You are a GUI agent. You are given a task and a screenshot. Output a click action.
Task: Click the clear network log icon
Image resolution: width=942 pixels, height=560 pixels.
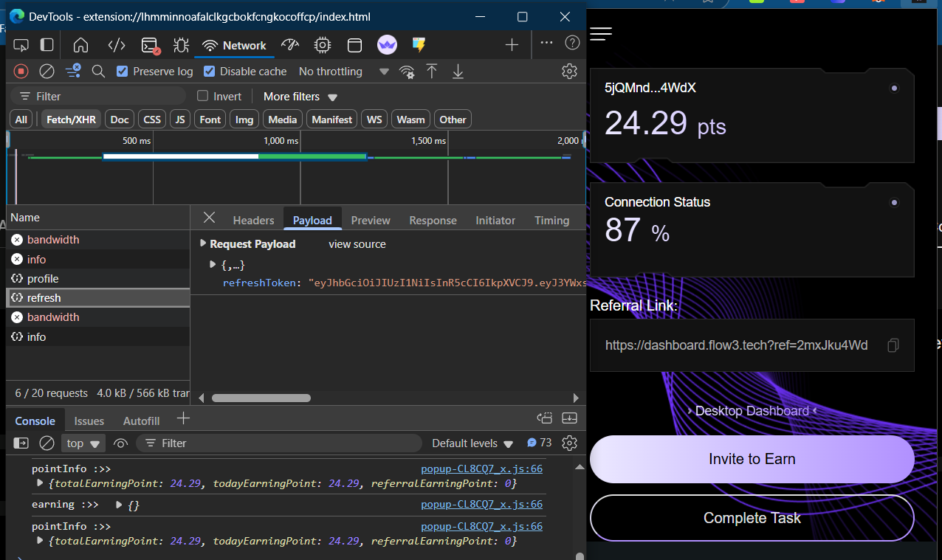pyautogui.click(x=47, y=72)
